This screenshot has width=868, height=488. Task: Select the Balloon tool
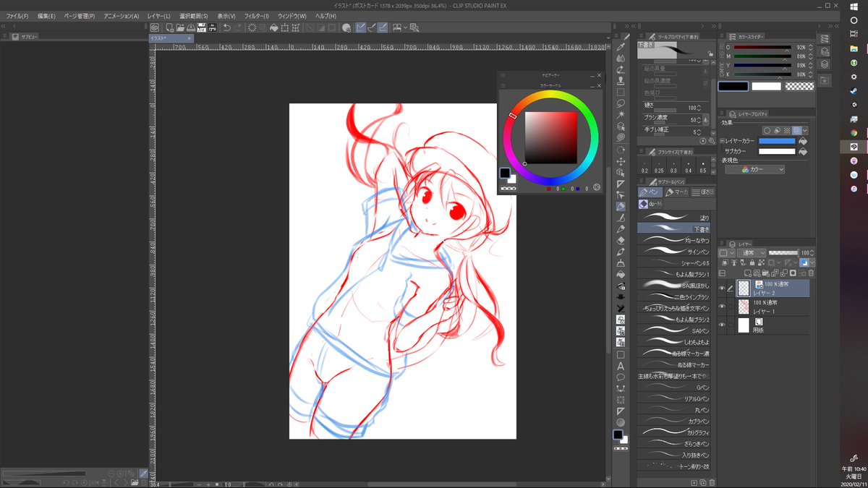[621, 377]
